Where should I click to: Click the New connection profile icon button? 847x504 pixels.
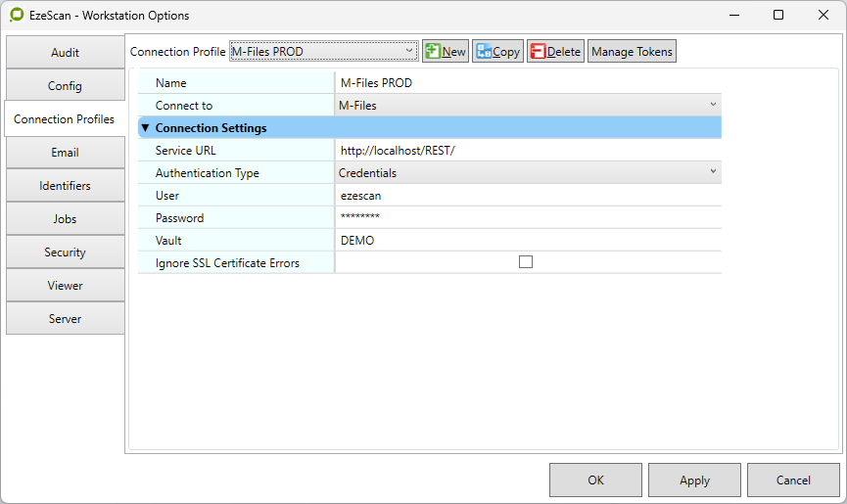coord(445,52)
